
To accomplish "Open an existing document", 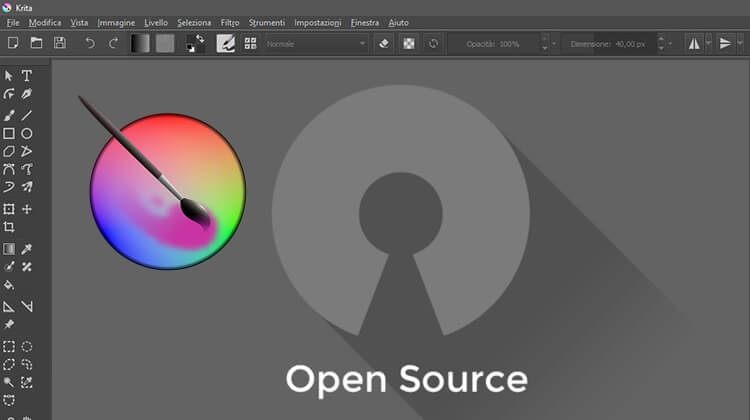I will 36,43.
